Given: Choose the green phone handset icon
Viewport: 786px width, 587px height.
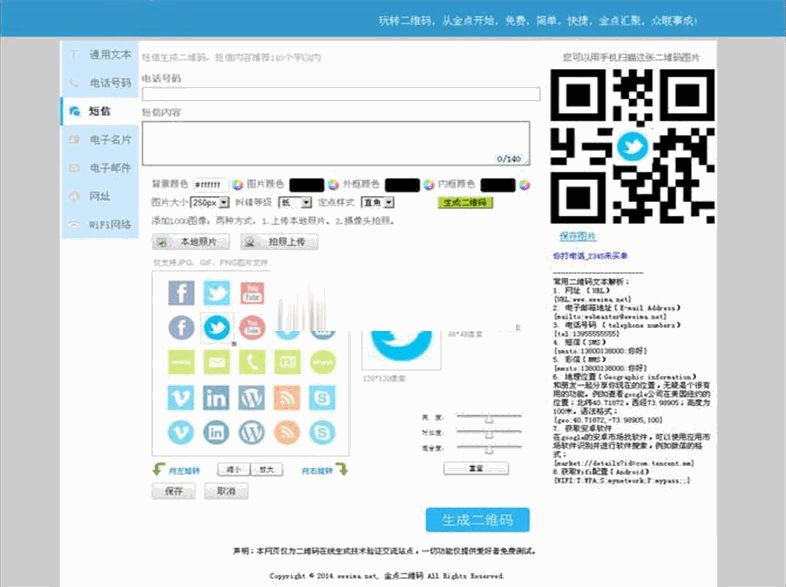Looking at the screenshot, I should point(252,362).
